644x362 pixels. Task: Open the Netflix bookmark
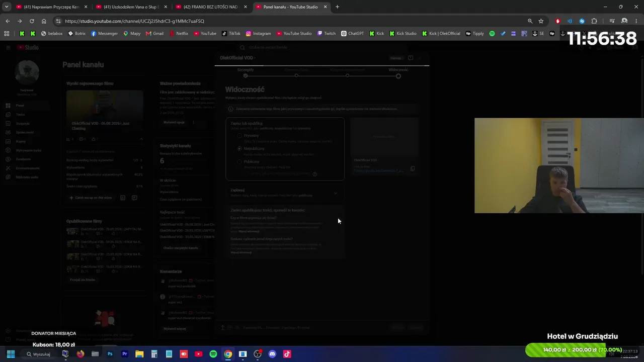tap(179, 34)
